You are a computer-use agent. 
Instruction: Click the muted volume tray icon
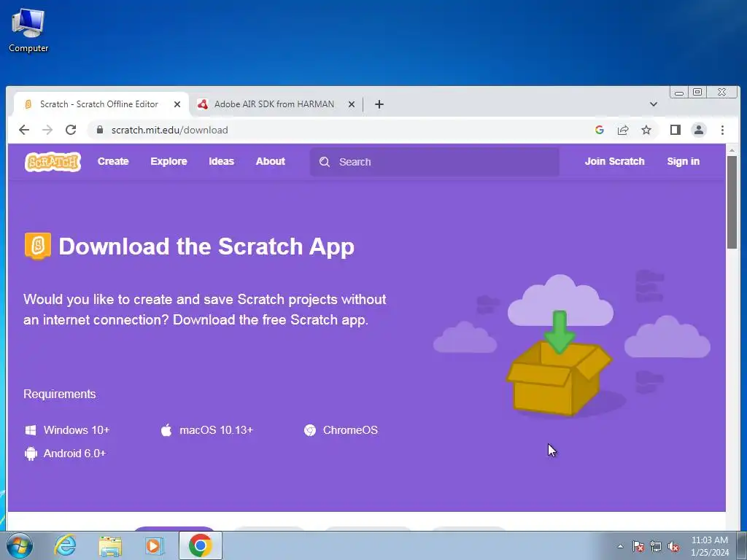(x=673, y=547)
